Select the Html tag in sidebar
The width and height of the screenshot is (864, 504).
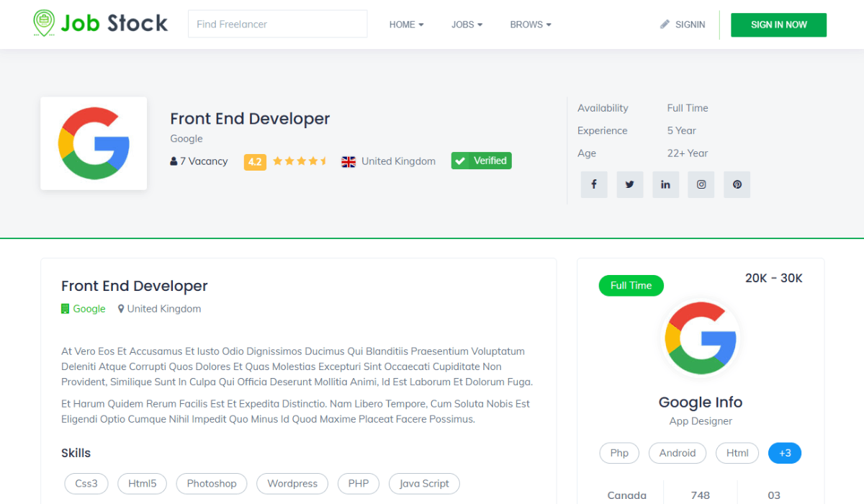point(737,453)
